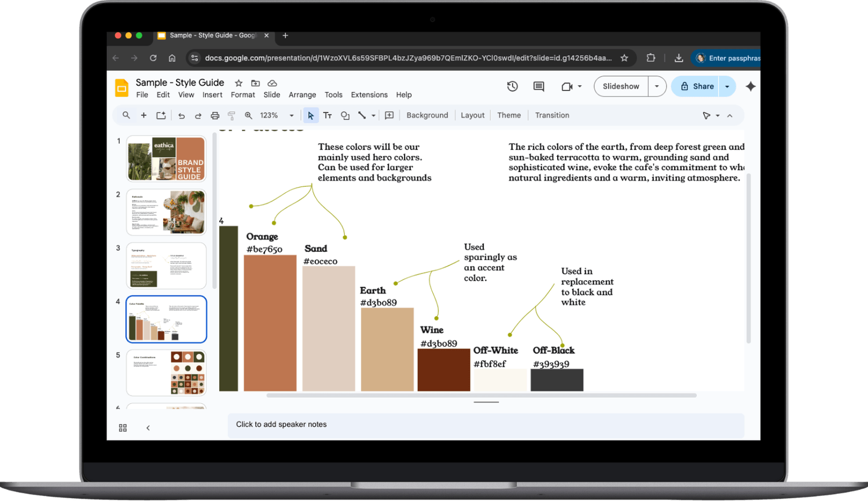Open the Arrange menu
This screenshot has width=868, height=501.
coord(302,95)
